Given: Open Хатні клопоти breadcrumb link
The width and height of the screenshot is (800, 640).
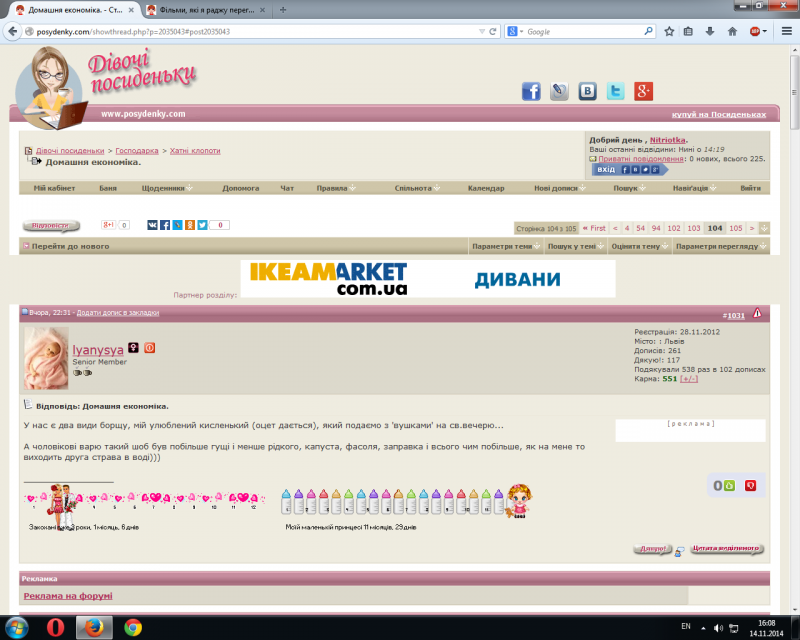Looking at the screenshot, I should [x=195, y=151].
